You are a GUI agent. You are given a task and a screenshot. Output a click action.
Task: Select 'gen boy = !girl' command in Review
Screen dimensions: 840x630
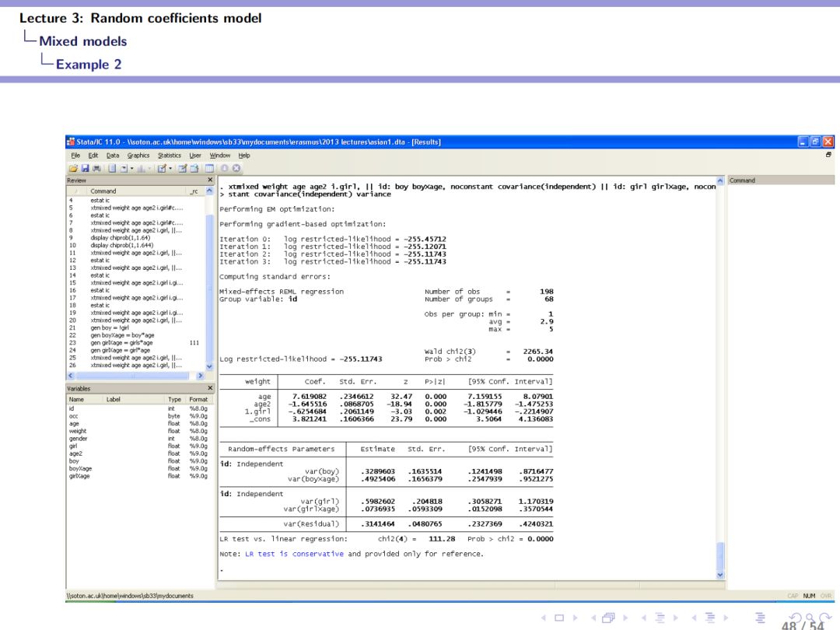110,328
